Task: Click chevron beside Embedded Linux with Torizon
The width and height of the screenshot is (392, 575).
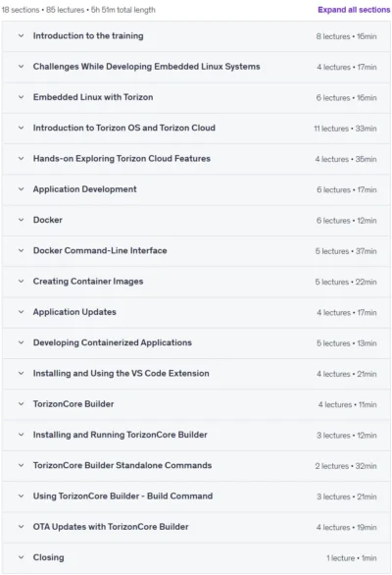Action: [22, 97]
